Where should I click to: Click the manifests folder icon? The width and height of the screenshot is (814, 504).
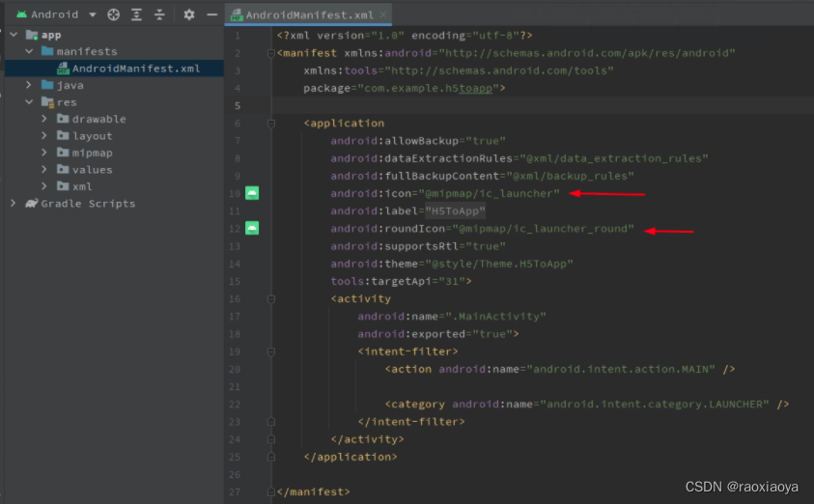click(x=47, y=51)
